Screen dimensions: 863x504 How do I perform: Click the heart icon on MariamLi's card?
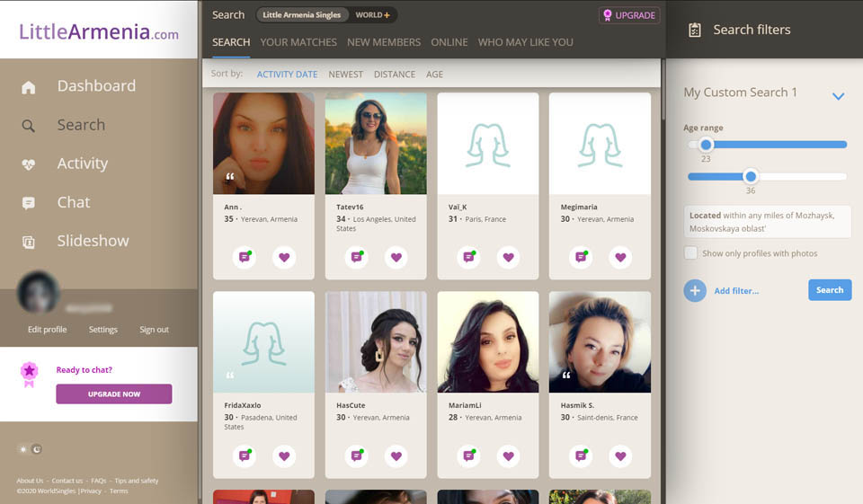click(x=508, y=455)
